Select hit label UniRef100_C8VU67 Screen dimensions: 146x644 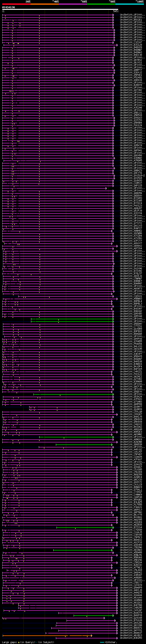click(131, 414)
